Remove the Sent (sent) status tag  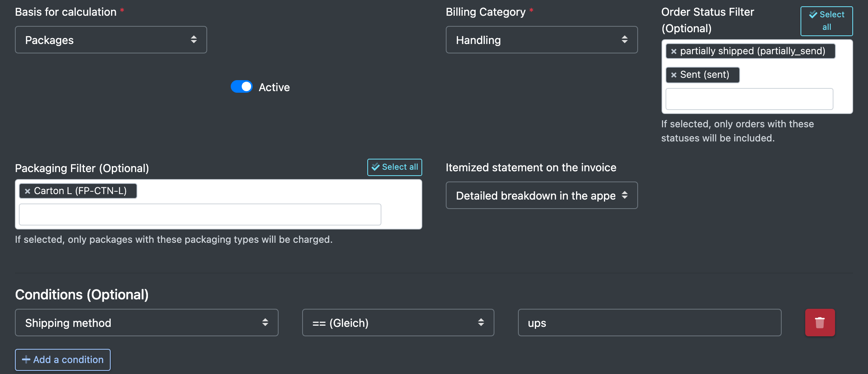pyautogui.click(x=674, y=75)
